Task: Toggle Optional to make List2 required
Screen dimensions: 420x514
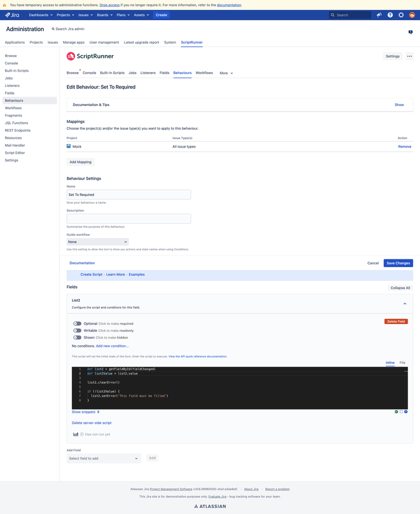Action: point(78,323)
